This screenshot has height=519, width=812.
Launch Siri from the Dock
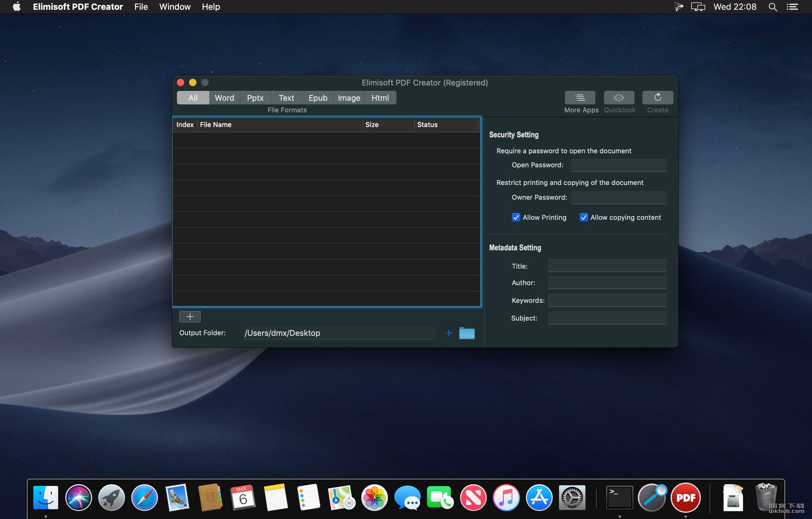pyautogui.click(x=79, y=497)
